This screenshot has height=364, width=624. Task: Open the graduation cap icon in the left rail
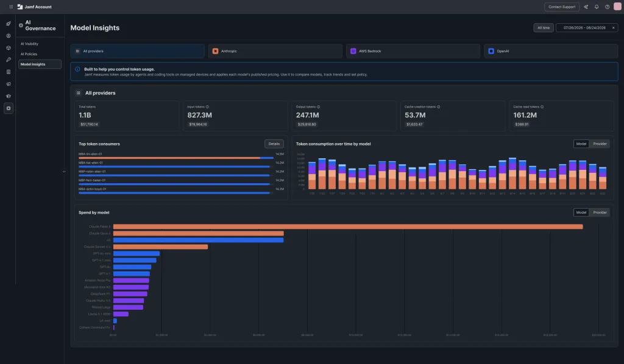(9, 96)
